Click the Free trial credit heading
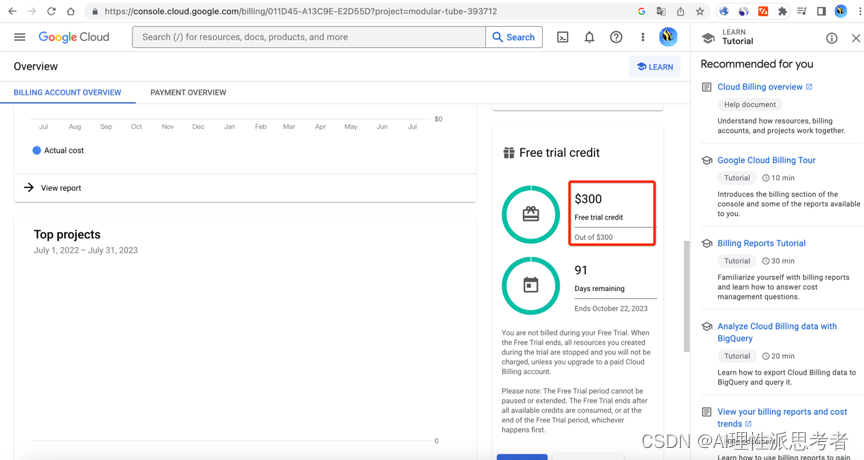The width and height of the screenshot is (864, 460). pos(559,153)
